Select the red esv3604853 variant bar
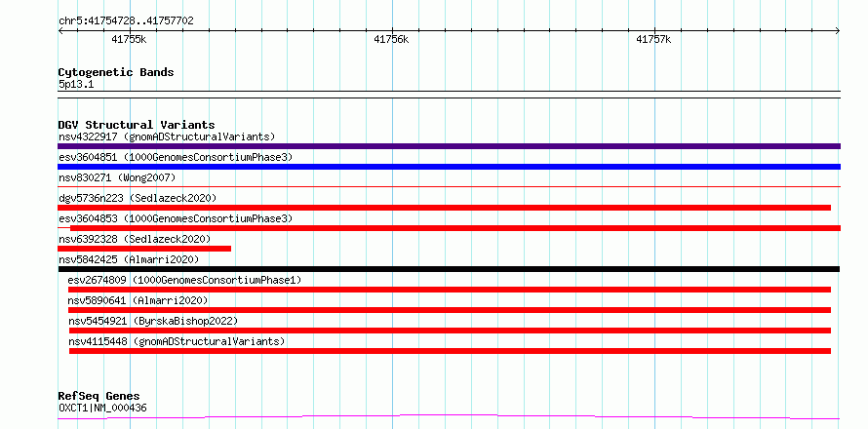868x429 pixels. (455, 228)
